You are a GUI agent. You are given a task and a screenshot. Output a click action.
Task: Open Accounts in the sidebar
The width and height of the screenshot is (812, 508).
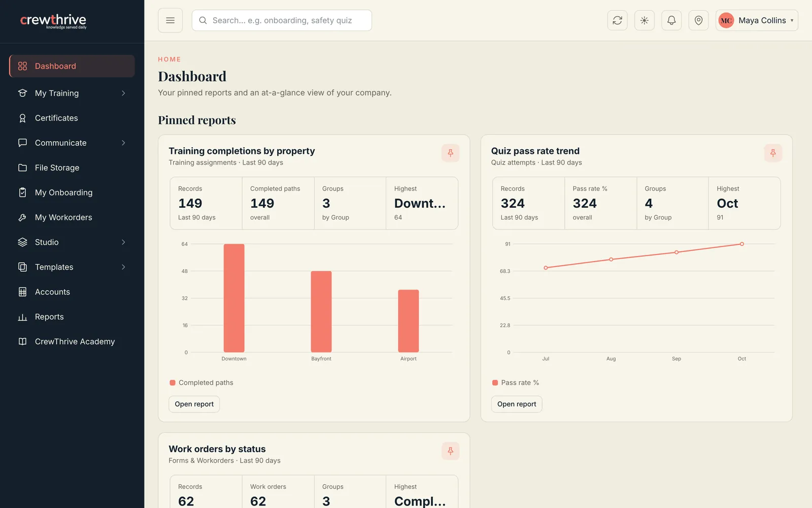[x=72, y=292]
